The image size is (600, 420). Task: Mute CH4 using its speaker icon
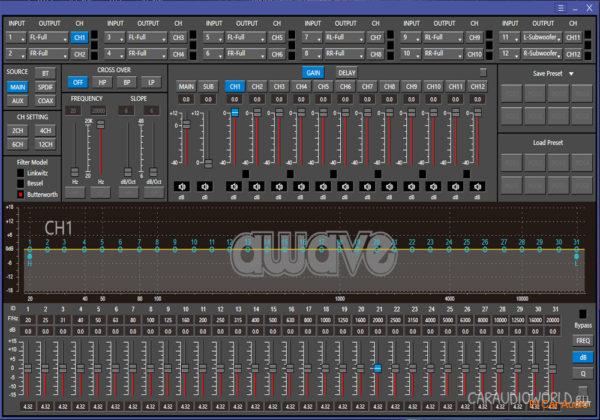tap(301, 187)
